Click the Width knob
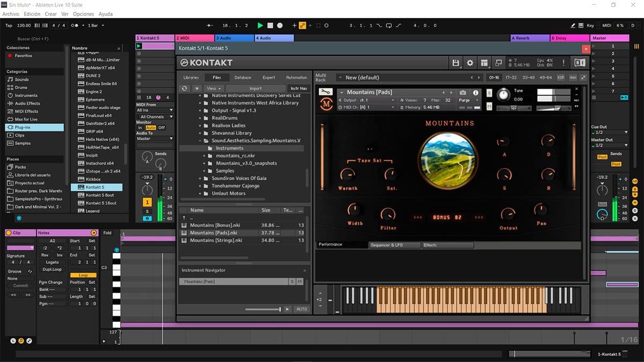The height and width of the screenshot is (362, 644). pos(354,210)
